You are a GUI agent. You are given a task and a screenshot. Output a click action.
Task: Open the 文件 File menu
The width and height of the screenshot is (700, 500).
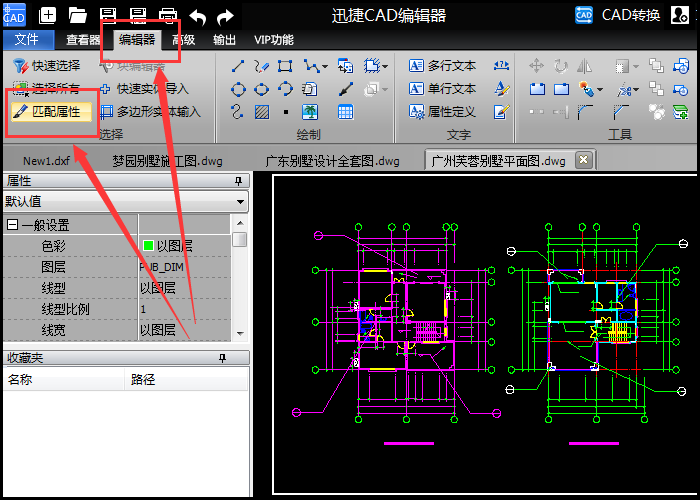point(28,40)
